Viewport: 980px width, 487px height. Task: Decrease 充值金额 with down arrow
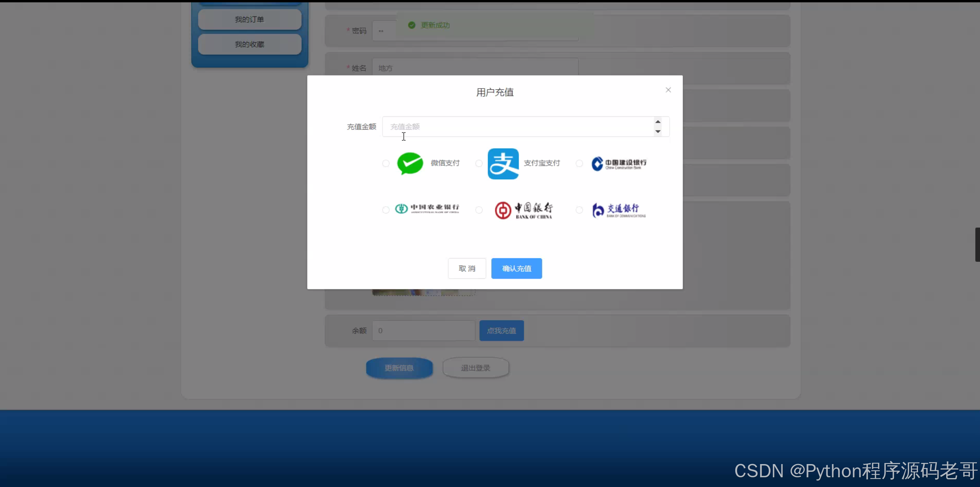(x=658, y=132)
